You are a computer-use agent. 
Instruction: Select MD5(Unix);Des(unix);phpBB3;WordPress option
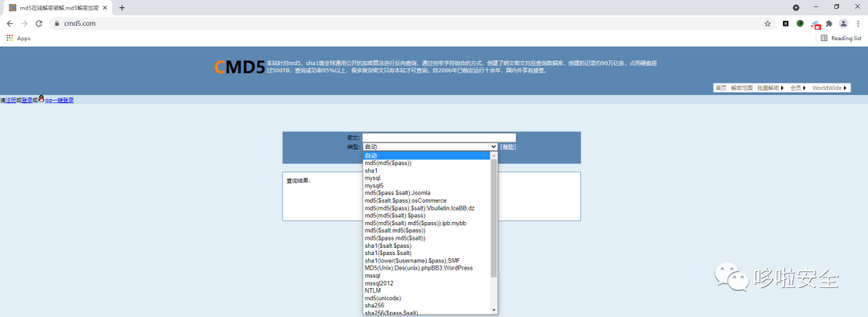point(427,268)
